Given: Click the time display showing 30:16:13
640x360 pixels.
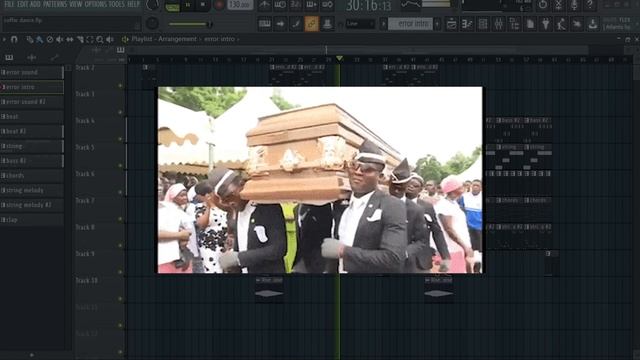Looking at the screenshot, I should point(369,6).
